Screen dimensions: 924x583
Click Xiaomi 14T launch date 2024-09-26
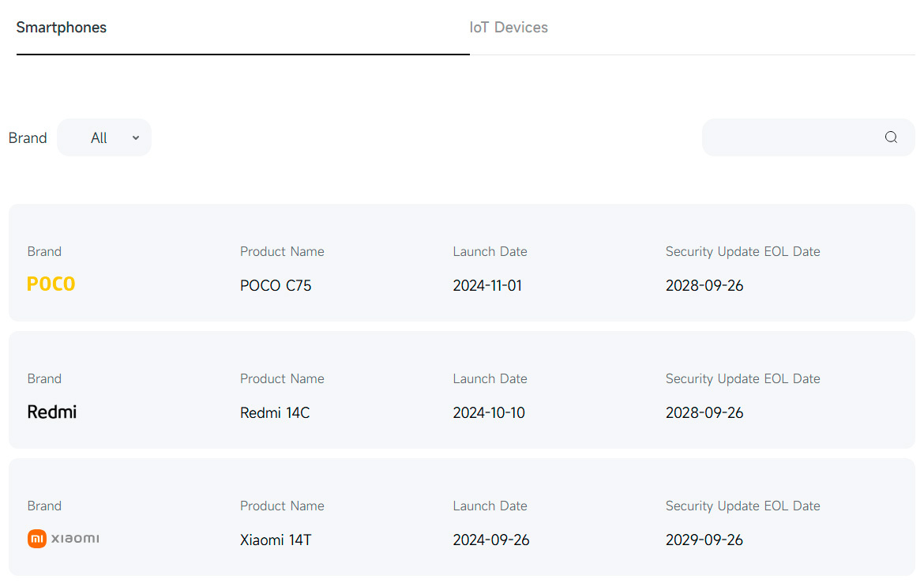pos(491,540)
